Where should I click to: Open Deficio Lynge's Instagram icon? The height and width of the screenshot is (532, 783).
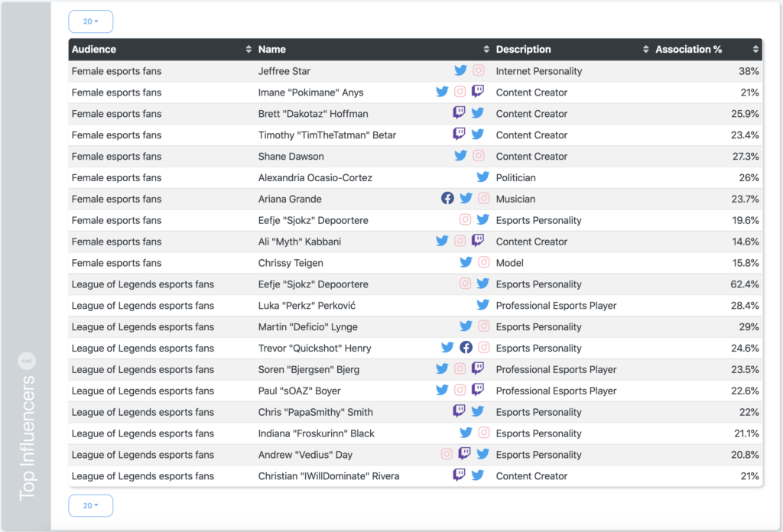coord(483,326)
